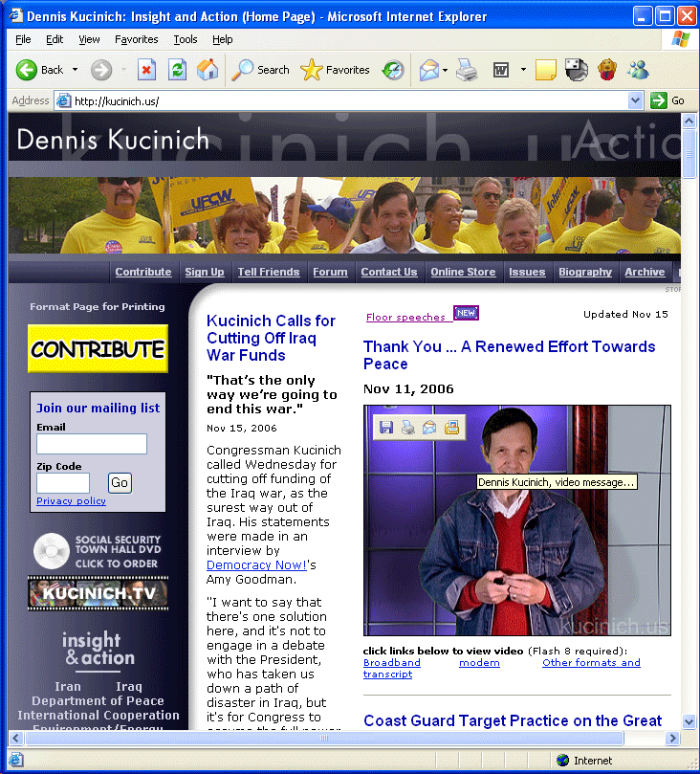The width and height of the screenshot is (700, 774).
Task: Edit with Word document icon
Action: (x=501, y=70)
